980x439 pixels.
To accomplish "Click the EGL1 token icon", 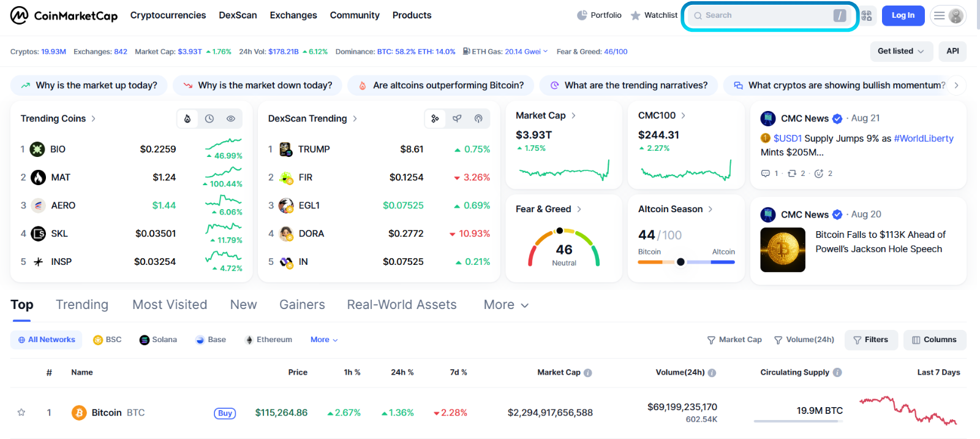I will [x=286, y=205].
